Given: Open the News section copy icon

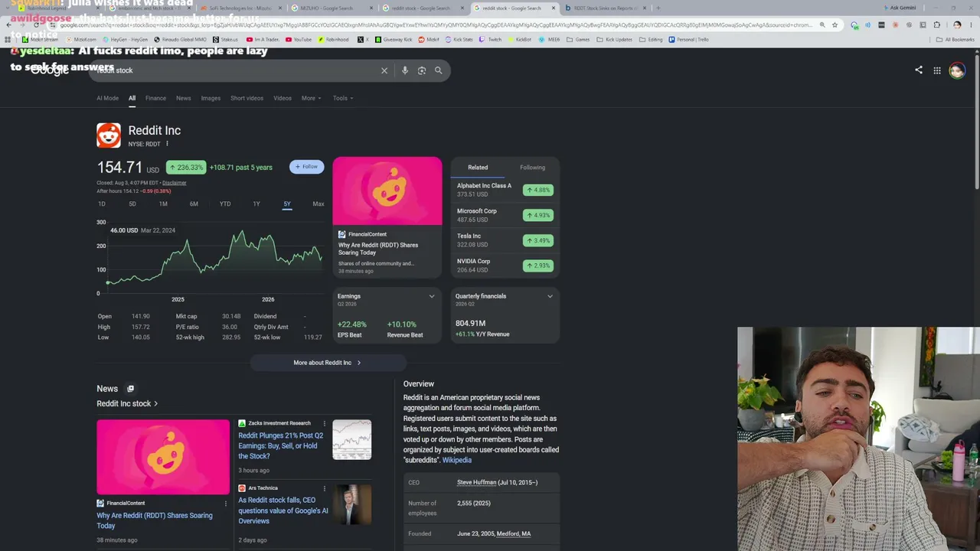Looking at the screenshot, I should tap(130, 389).
